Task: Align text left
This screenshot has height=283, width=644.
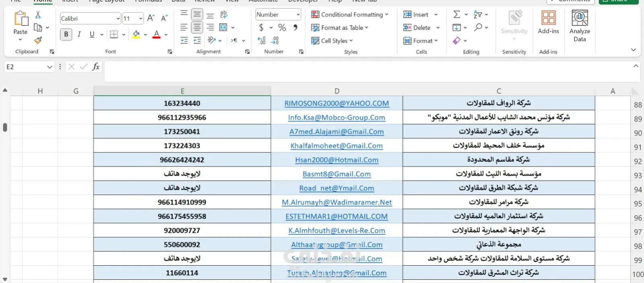Action: point(184,27)
